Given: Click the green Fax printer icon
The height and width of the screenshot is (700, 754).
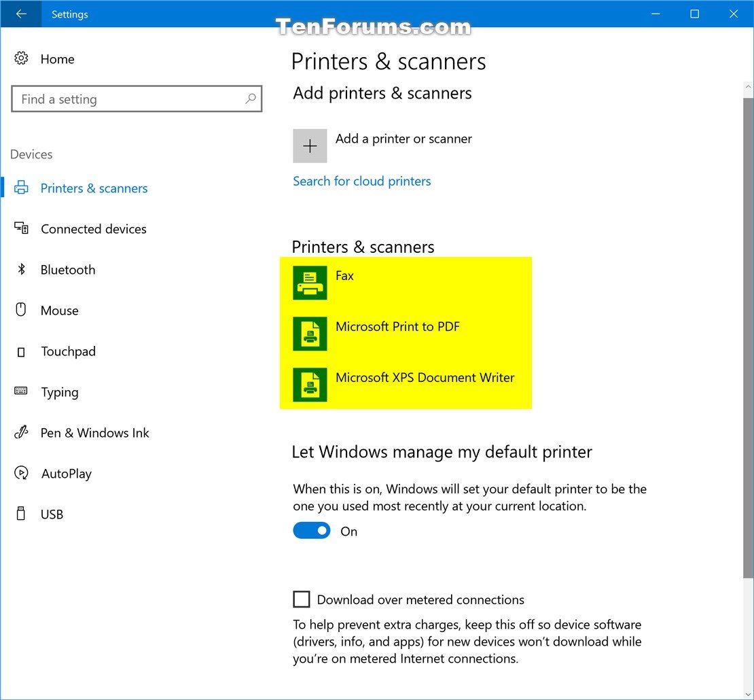Looking at the screenshot, I should click(x=310, y=282).
